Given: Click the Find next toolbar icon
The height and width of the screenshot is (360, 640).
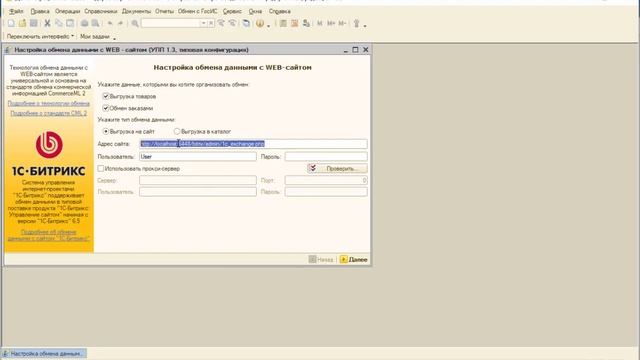Looking at the screenshot, I should 221,23.
